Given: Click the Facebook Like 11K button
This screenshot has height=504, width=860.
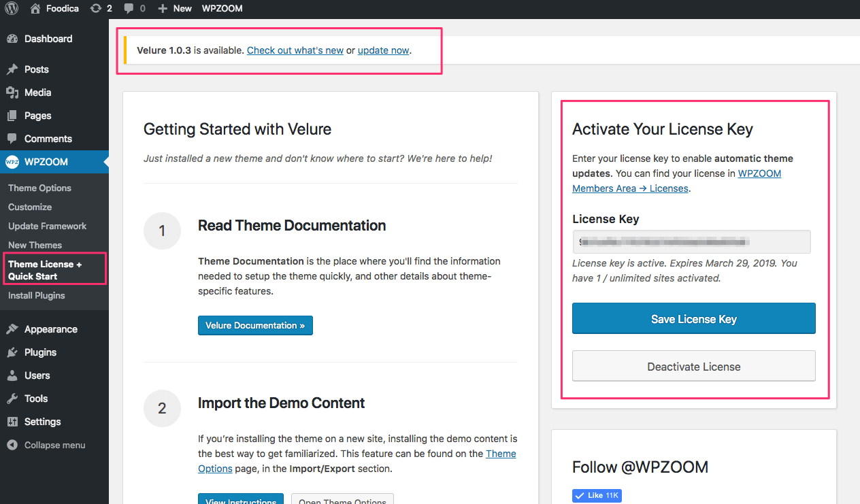Looking at the screenshot, I should click(x=597, y=495).
